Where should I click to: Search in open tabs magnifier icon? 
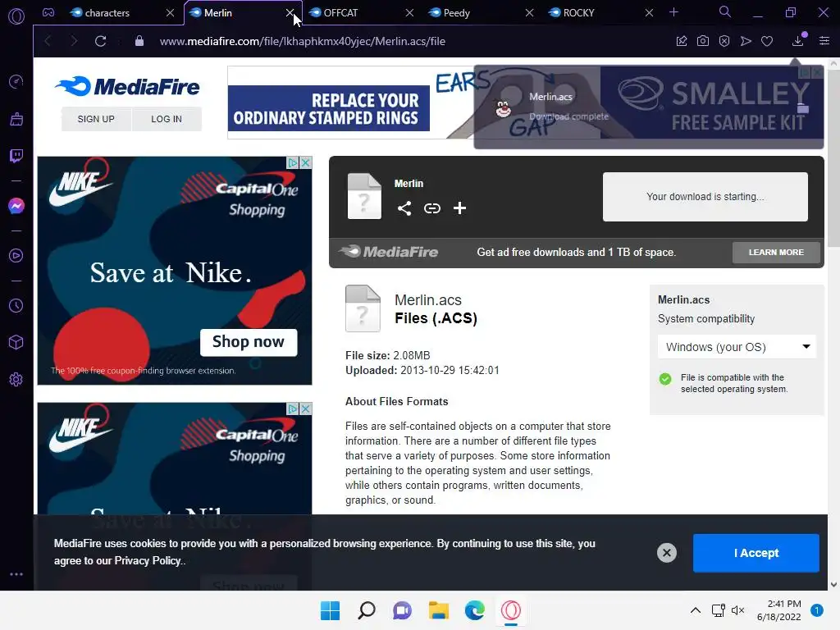tap(725, 11)
